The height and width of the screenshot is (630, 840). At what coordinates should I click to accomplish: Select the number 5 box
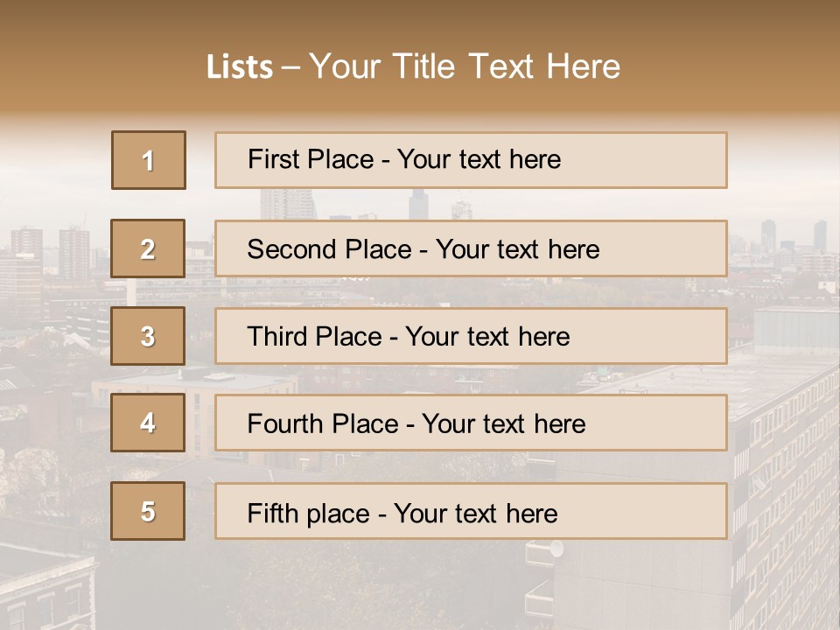tap(148, 511)
